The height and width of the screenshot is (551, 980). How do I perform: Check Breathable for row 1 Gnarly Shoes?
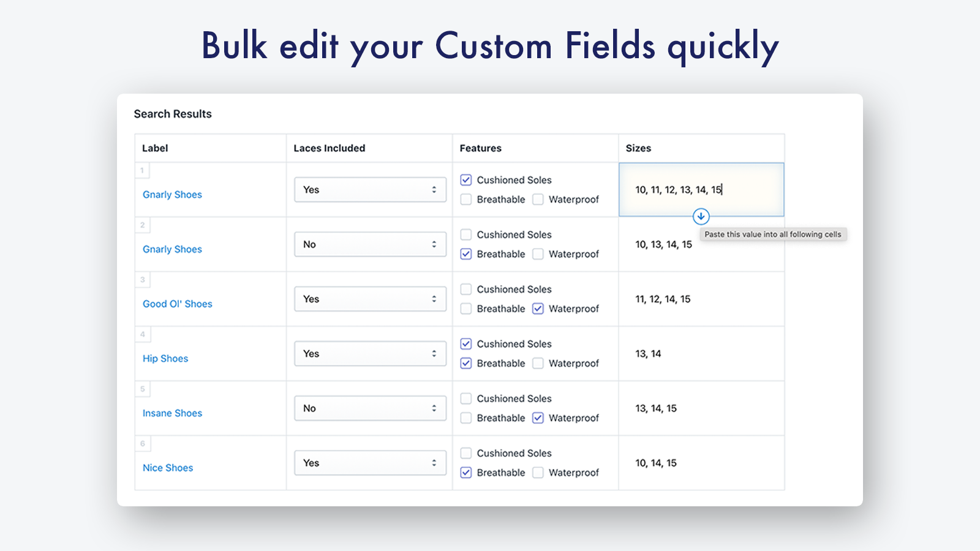pos(466,200)
